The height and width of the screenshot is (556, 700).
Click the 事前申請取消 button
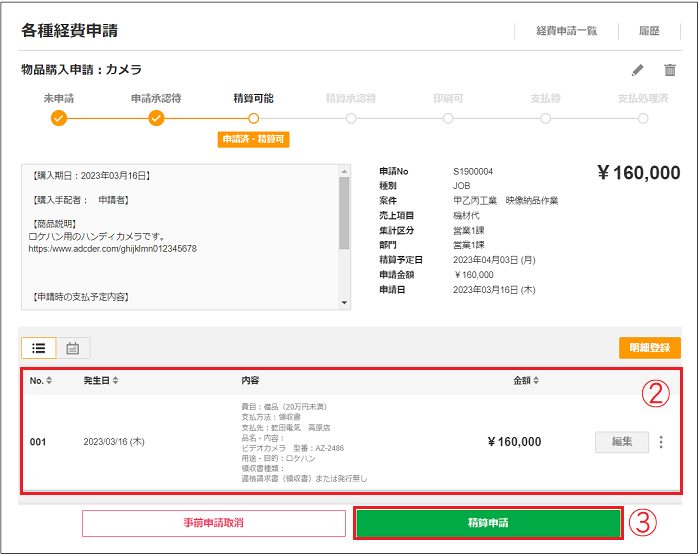tap(213, 523)
